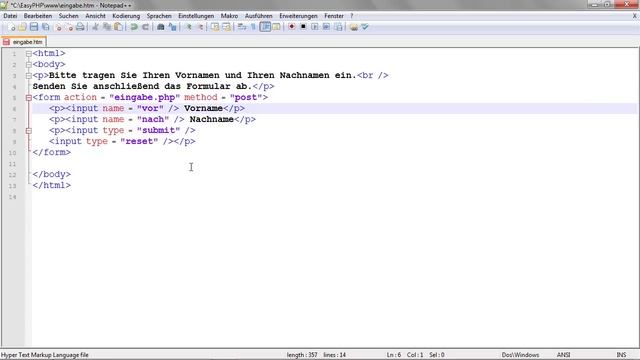Click the "eingabe.php" attribute value
The image size is (640, 360).
click(x=144, y=97)
